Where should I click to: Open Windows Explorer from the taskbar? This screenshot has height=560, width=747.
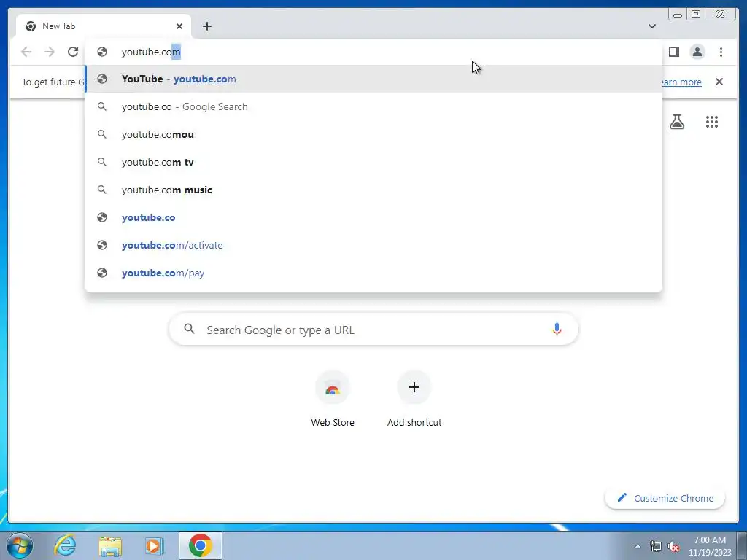[x=110, y=545]
